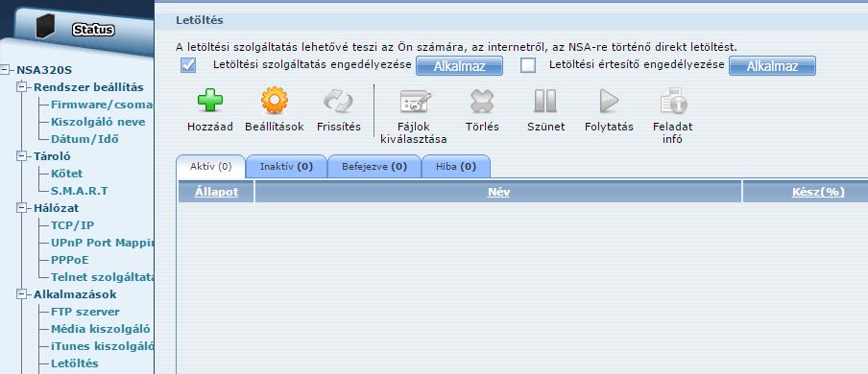Click the Frissítés refresh icon

(x=338, y=102)
